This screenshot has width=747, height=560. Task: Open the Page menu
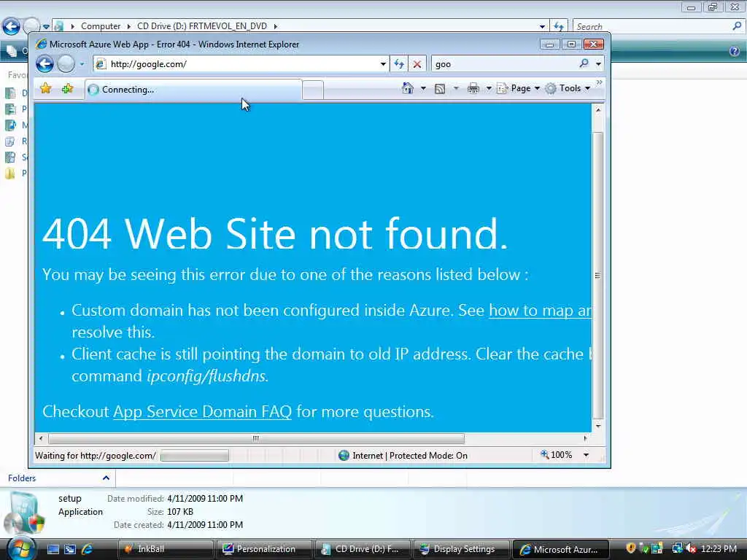coord(519,88)
